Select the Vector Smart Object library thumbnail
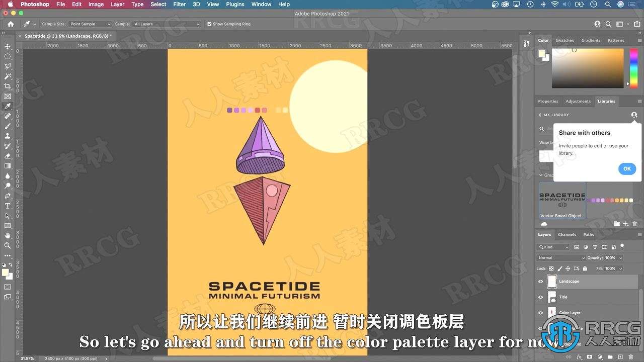 pyautogui.click(x=562, y=201)
